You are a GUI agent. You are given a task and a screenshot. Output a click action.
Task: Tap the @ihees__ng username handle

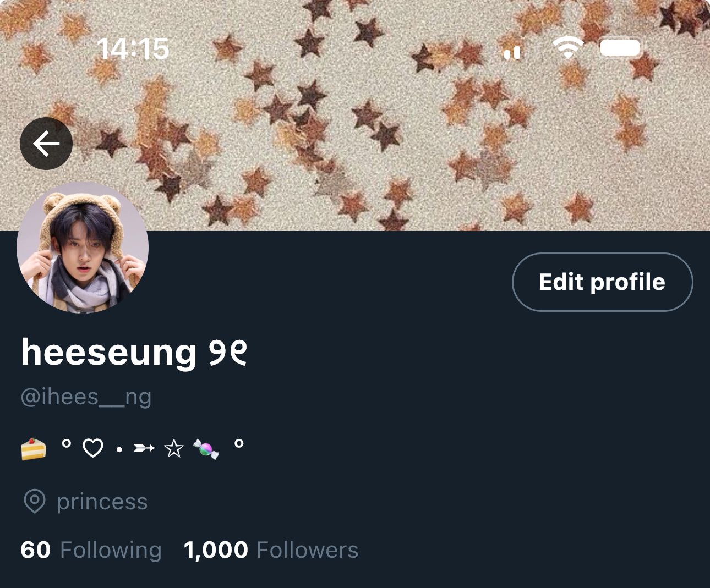(x=86, y=397)
